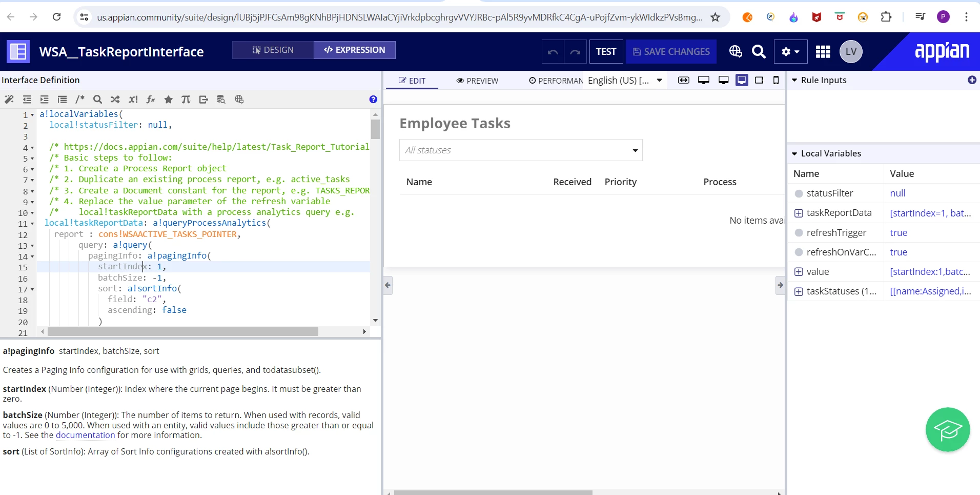
Task: Click the redo arrow button
Action: click(x=575, y=52)
